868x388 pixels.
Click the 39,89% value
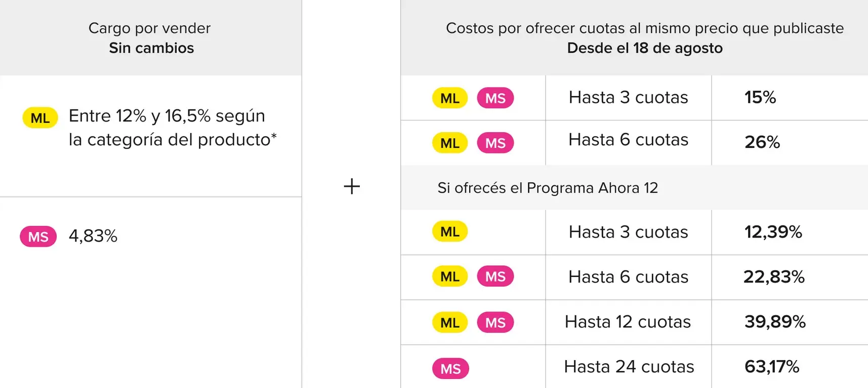775,322
